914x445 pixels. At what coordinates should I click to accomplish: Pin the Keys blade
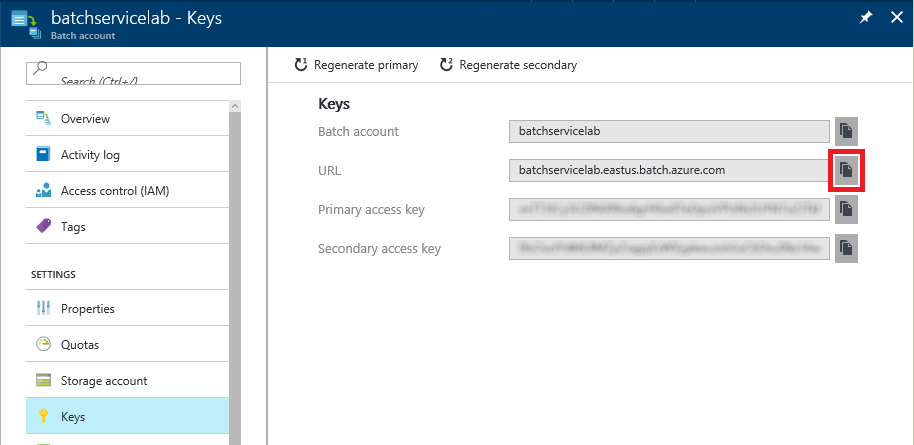(866, 18)
